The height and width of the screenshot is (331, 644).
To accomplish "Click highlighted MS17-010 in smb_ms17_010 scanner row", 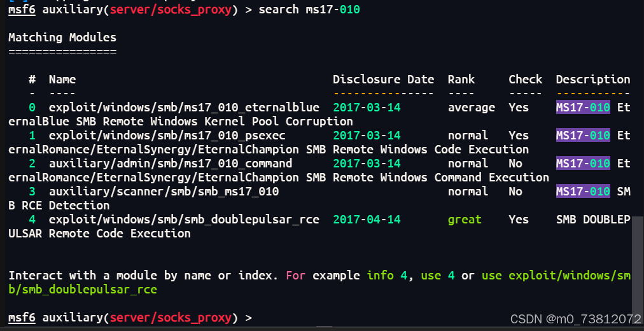I will (x=583, y=192).
